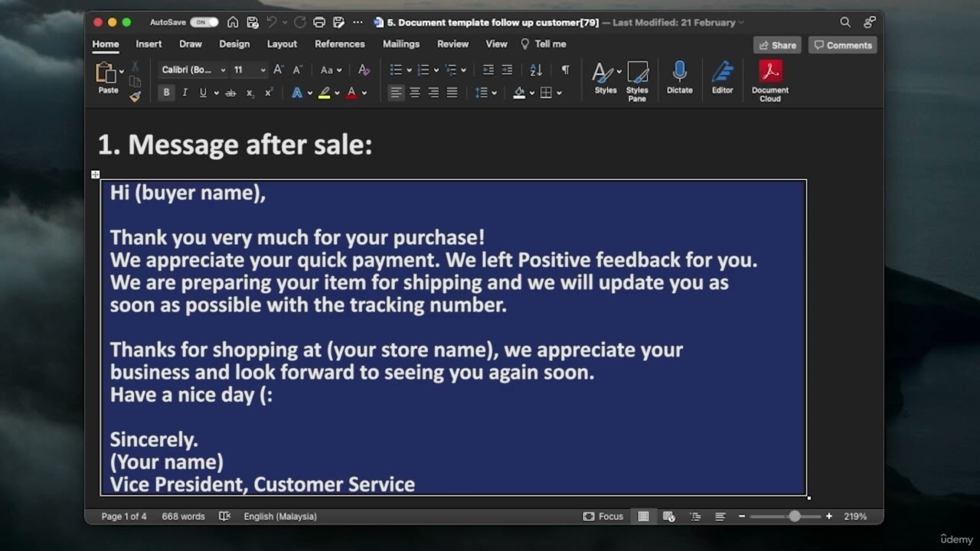This screenshot has width=980, height=551.
Task: Toggle Focus mode
Action: tap(603, 517)
